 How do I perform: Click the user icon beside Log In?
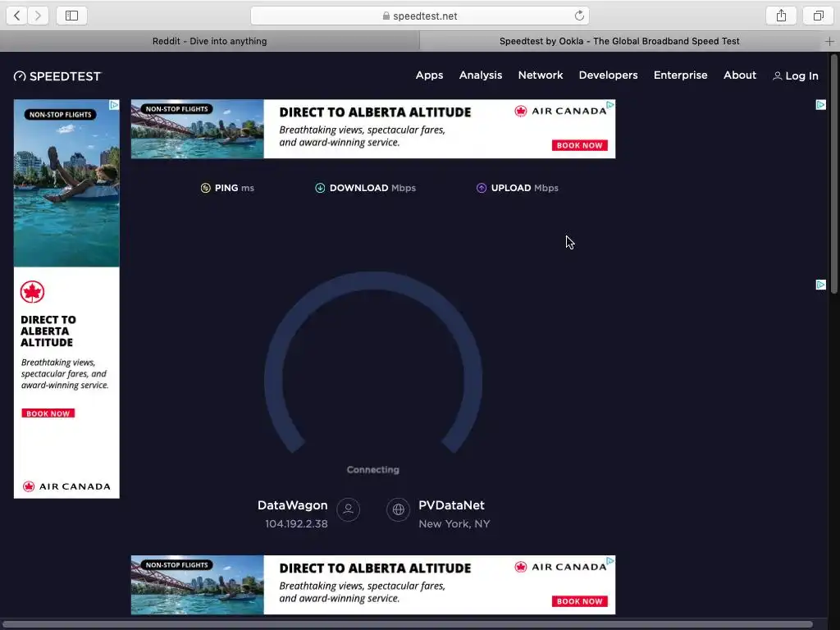pos(777,76)
